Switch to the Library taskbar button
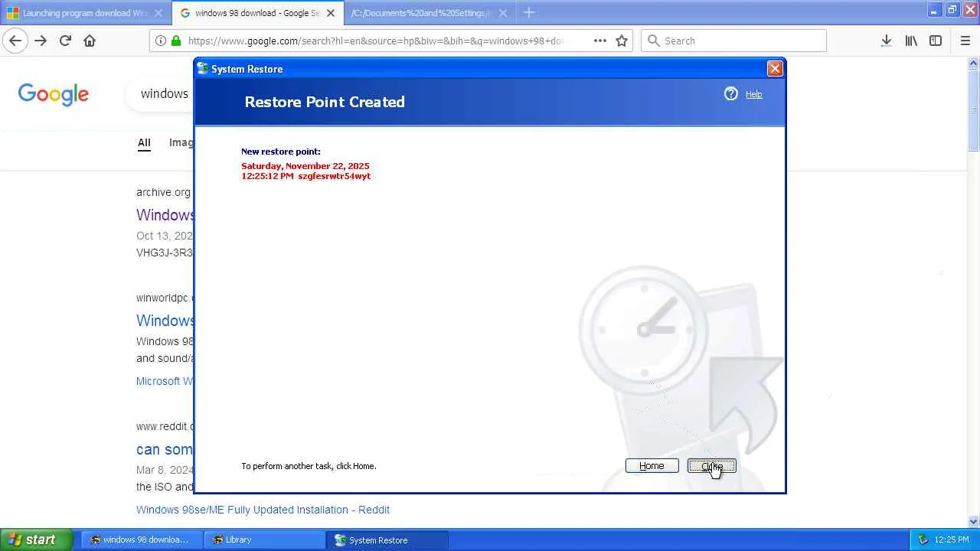The width and height of the screenshot is (980, 551). tap(264, 540)
